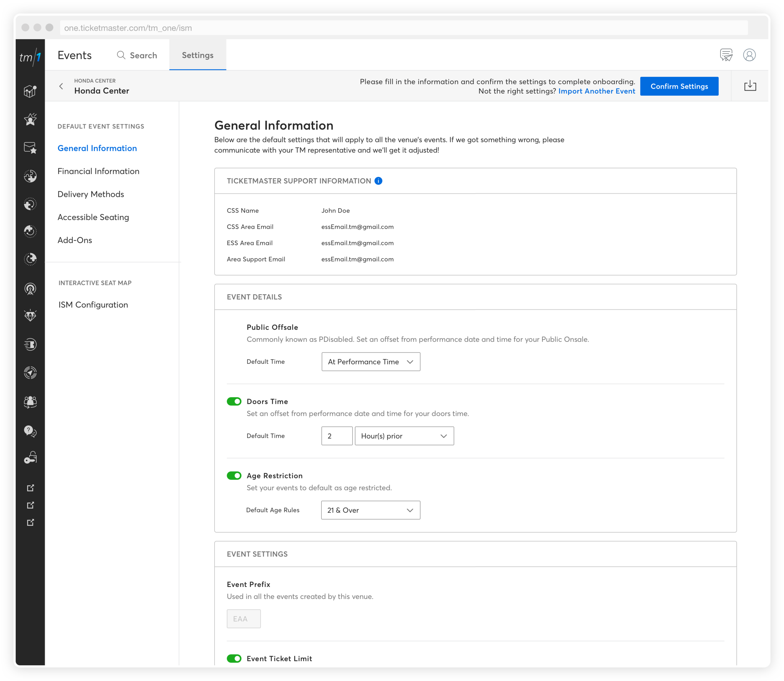
Task: Click the broadcast tower sidebar icon
Action: click(30, 289)
